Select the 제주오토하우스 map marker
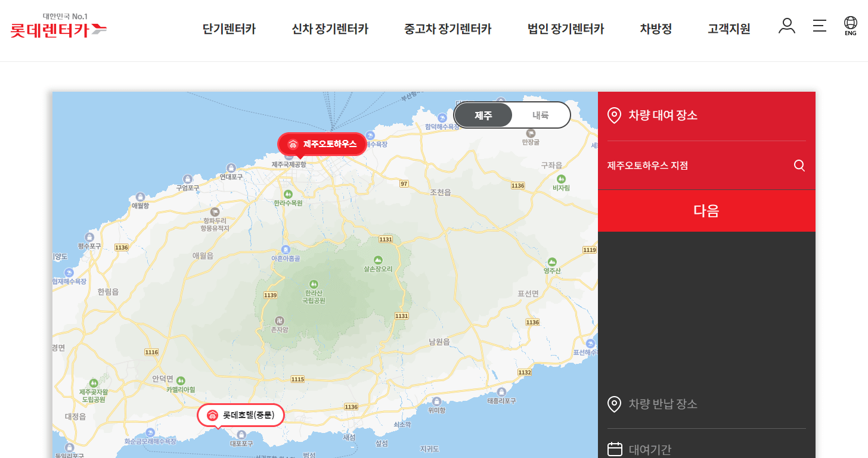 [322, 144]
